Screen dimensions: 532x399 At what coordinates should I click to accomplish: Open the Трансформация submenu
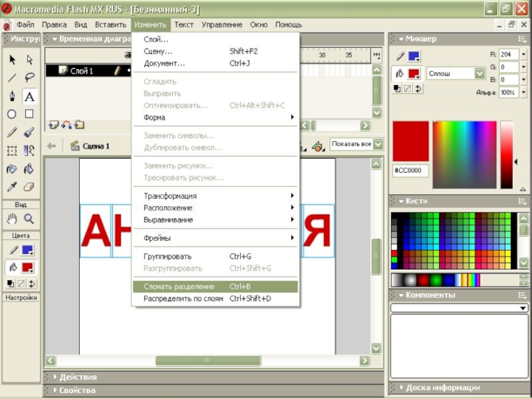click(x=215, y=196)
